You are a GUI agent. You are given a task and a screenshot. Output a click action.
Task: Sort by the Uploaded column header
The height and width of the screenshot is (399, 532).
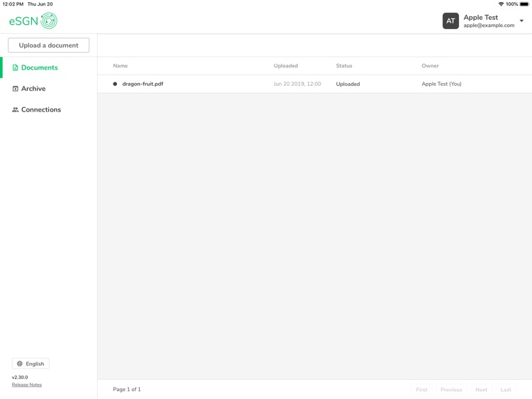286,66
